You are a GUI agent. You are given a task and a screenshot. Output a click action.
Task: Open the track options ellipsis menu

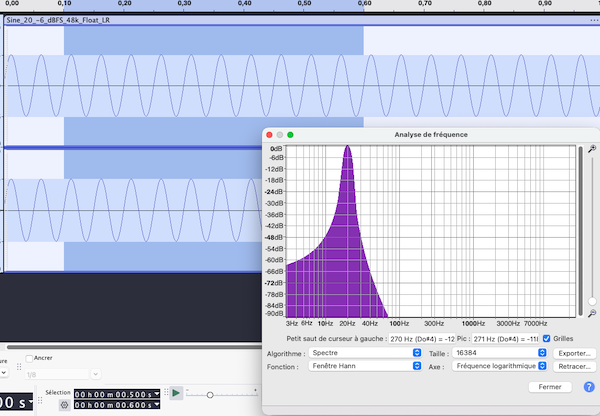(593, 20)
